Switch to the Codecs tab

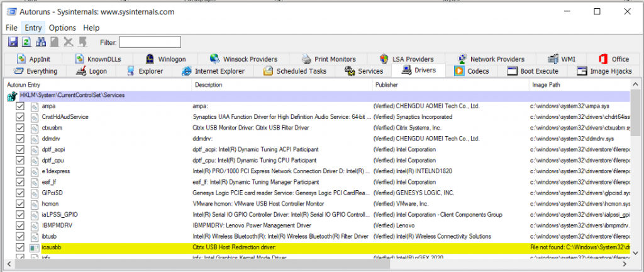472,71
